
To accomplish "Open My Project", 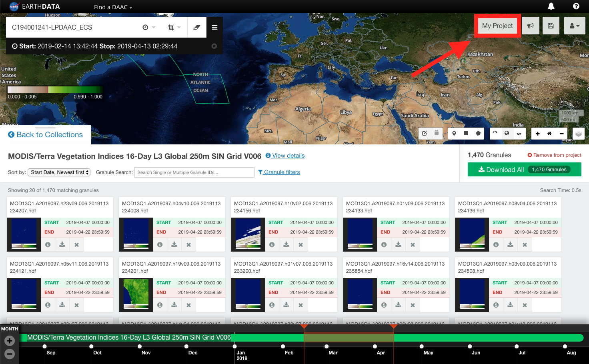I will coord(497,26).
